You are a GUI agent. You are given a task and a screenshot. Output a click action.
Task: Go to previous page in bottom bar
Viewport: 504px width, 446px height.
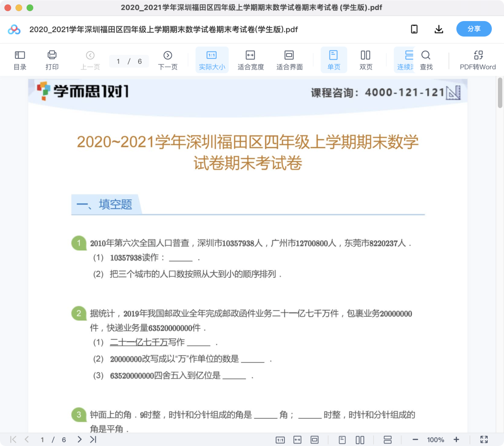(27, 439)
